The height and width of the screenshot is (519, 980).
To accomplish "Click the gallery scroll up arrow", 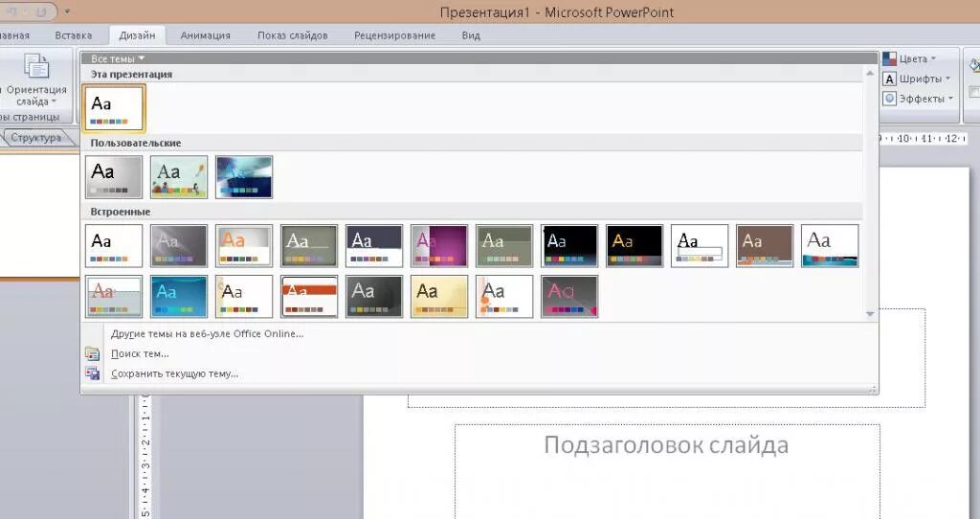I will coord(869,73).
